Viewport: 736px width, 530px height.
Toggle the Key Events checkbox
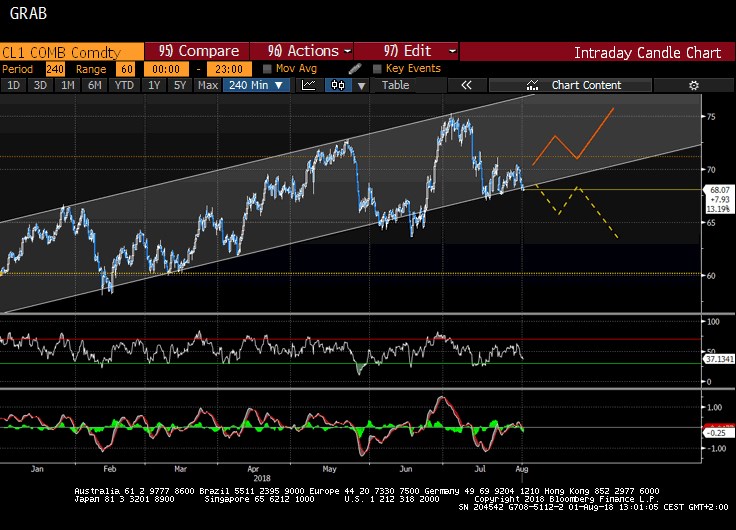click(x=377, y=68)
